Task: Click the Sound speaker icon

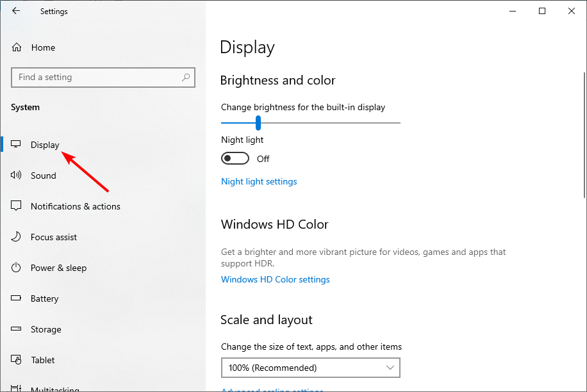Action: pyautogui.click(x=16, y=175)
